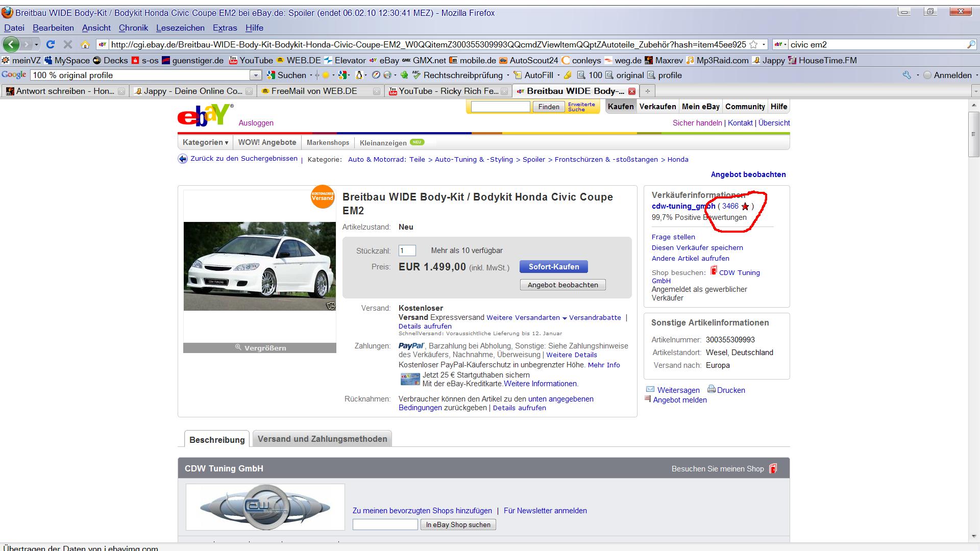
Task: Open the meinVZ bookmark
Action: click(21, 60)
